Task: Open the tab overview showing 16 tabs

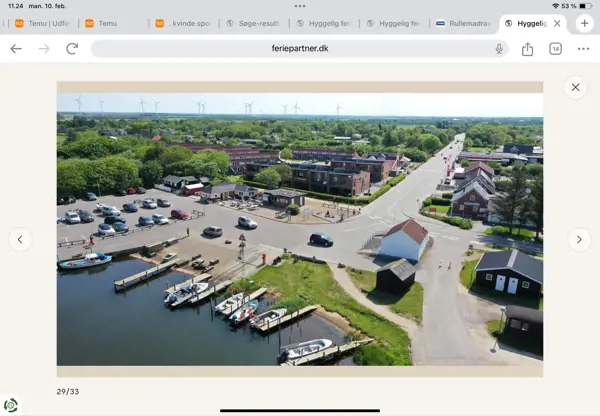Action: point(555,49)
